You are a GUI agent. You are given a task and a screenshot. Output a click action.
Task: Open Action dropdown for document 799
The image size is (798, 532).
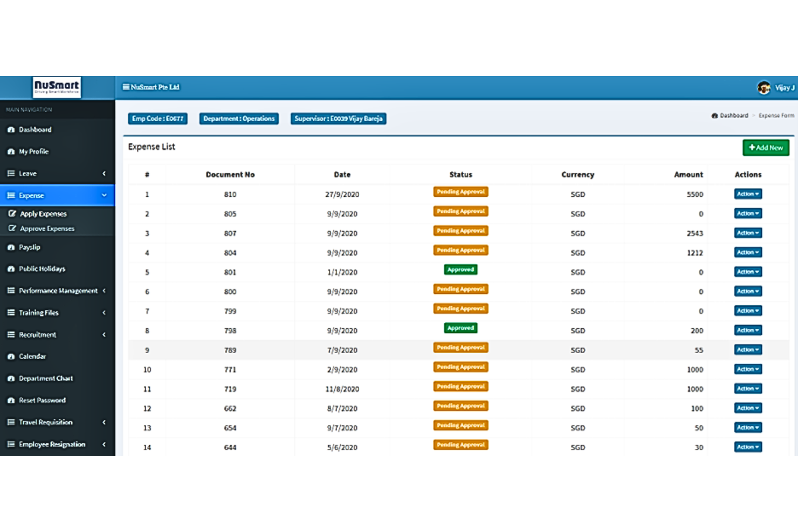[748, 310]
